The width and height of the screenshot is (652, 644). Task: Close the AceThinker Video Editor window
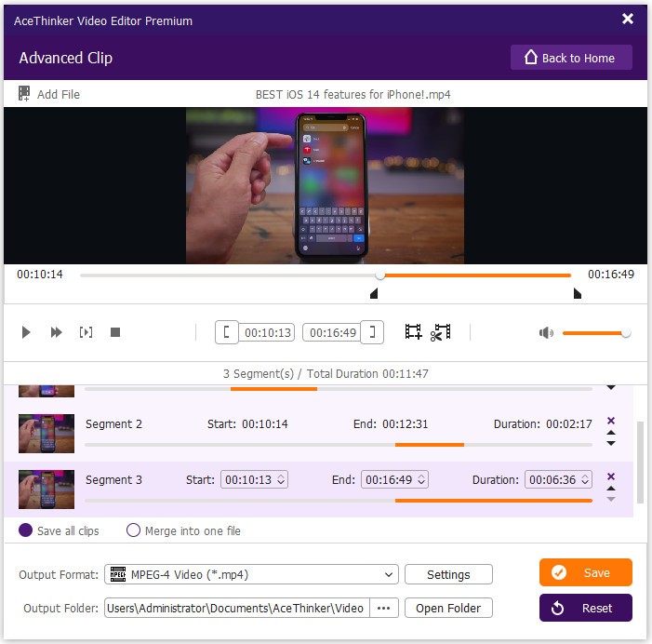point(628,19)
